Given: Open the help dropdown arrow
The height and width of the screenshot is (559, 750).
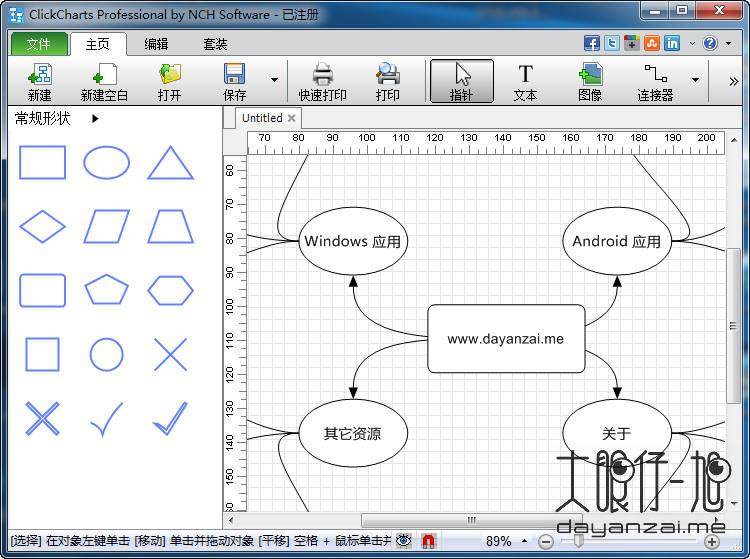Looking at the screenshot, I should coord(728,44).
